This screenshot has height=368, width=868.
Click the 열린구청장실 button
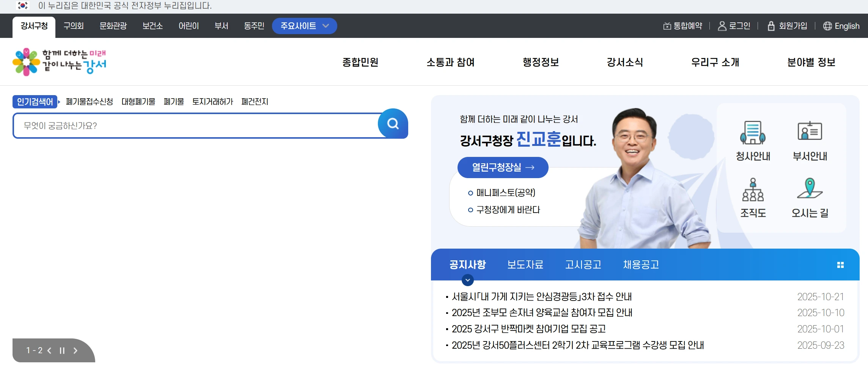(x=503, y=168)
